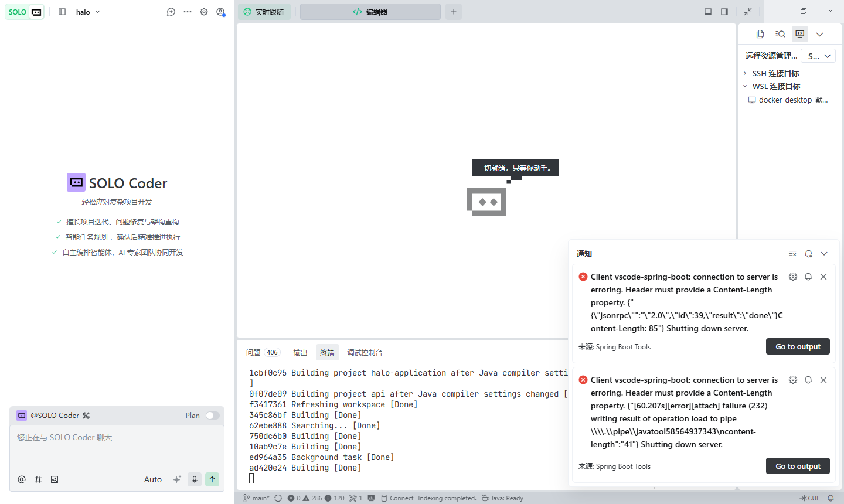The height and width of the screenshot is (504, 844).
Task: Open the CUE item in status bar
Action: (x=810, y=498)
